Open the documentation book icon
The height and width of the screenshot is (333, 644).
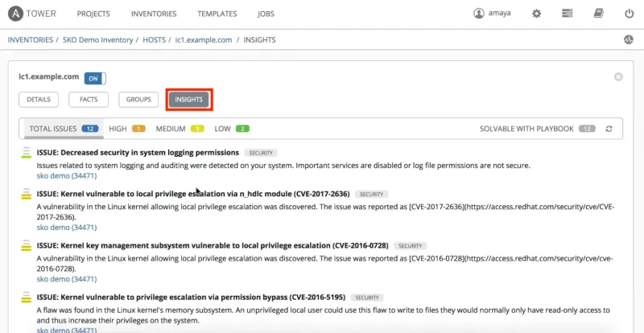click(598, 14)
